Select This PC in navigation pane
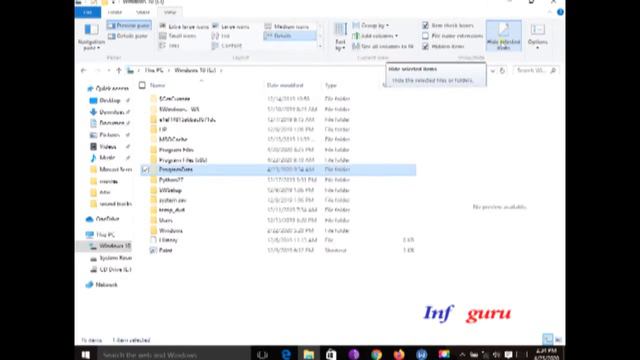 tap(105, 235)
